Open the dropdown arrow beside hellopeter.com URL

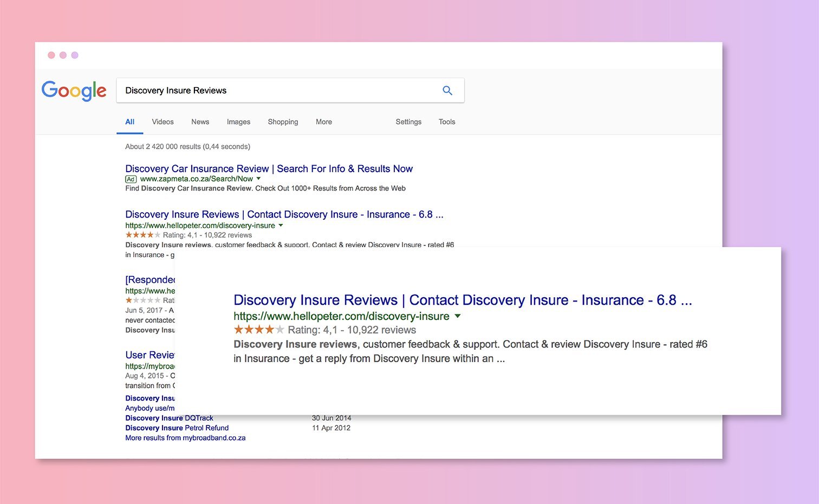click(281, 225)
